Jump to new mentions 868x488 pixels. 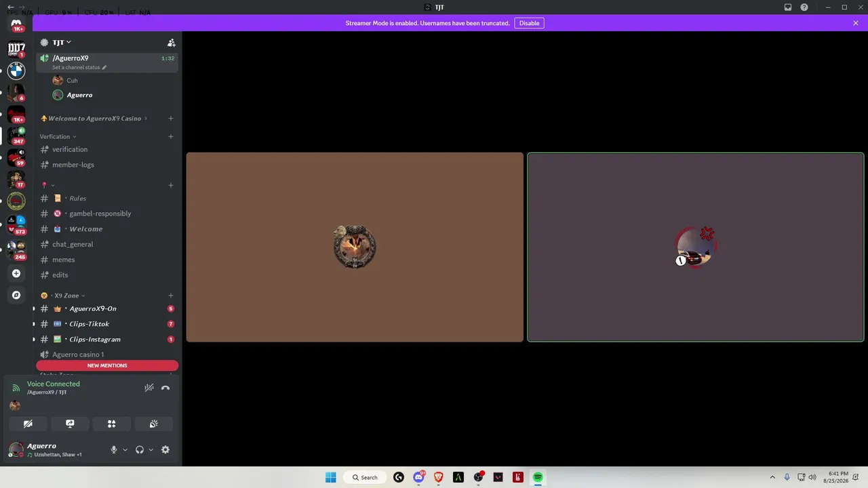pos(107,365)
